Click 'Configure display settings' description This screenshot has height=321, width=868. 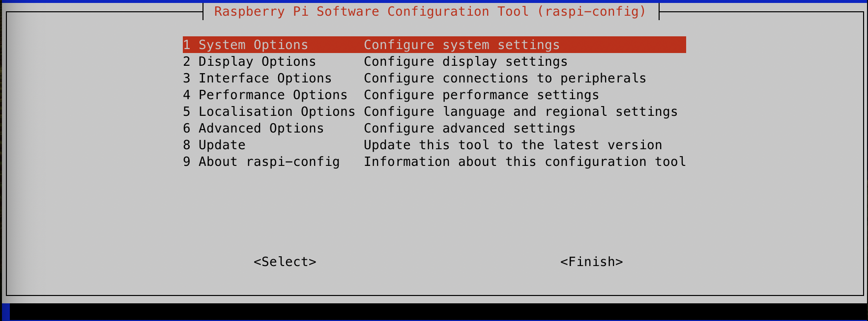(x=465, y=61)
